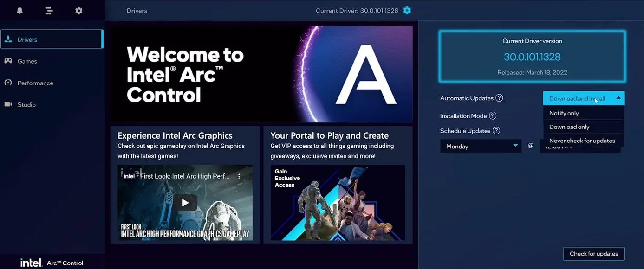This screenshot has height=269, width=644.
Task: Open the notifications bell icon
Action: coord(20,11)
